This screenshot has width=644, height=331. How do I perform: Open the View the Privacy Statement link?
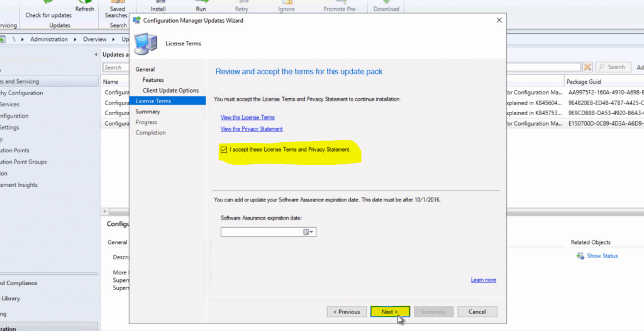click(x=252, y=129)
